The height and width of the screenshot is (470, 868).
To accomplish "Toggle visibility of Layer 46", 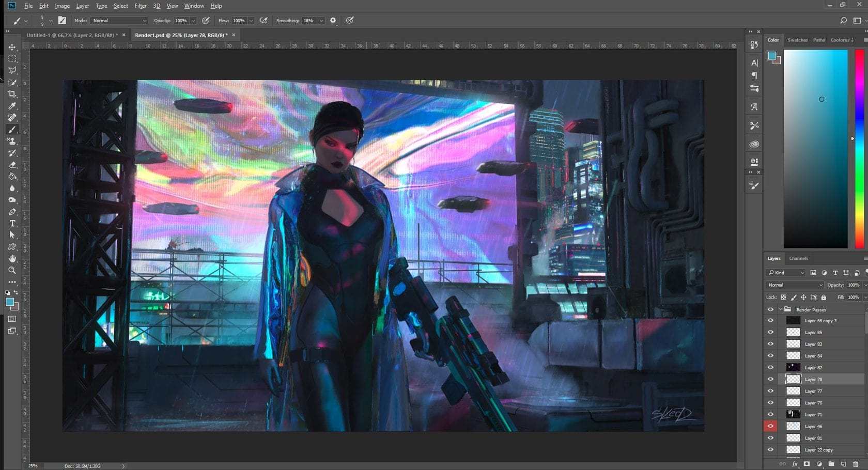I will (770, 426).
